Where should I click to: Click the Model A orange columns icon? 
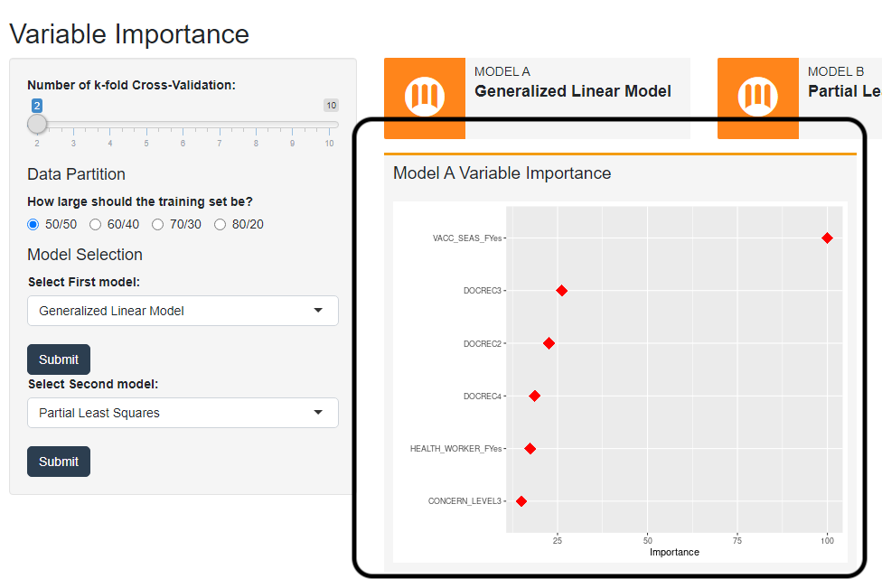pyautogui.click(x=425, y=97)
